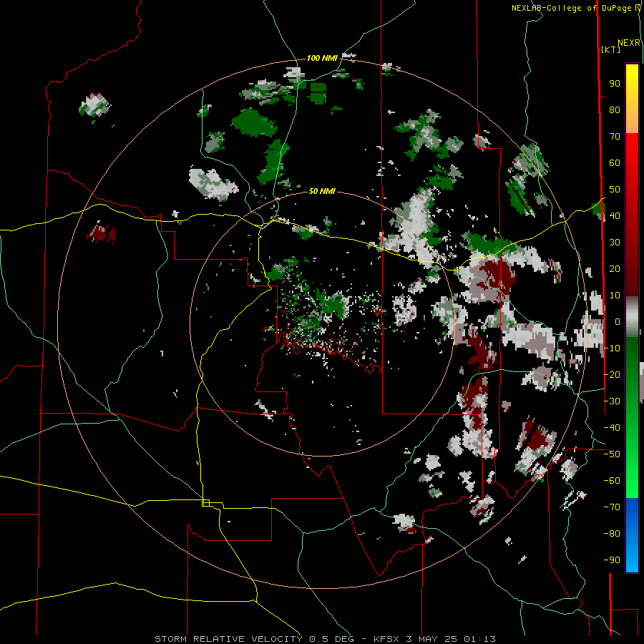Click the 70 value on the scale
The width and height of the screenshot is (644, 644).
tap(615, 137)
